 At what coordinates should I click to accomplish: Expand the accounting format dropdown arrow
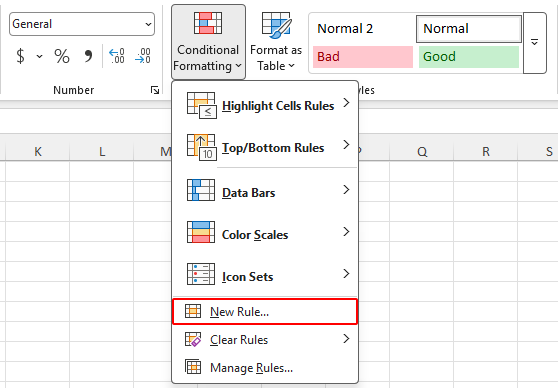pyautogui.click(x=40, y=56)
